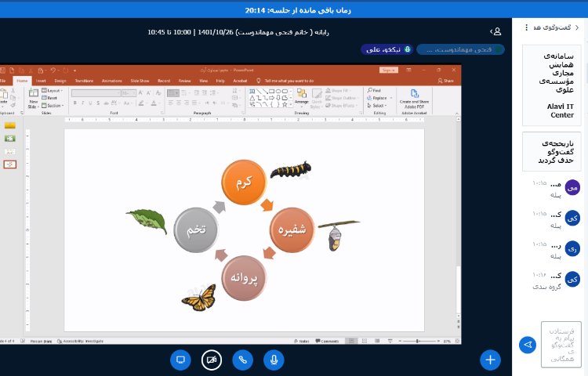Switch to the Slide Show ribbon tab
This screenshot has height=376, width=588.
(x=140, y=81)
